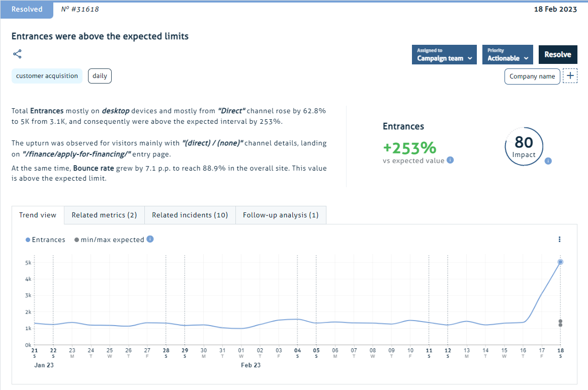Click the info icon next to Impact score
588x390 pixels.
[x=548, y=162]
